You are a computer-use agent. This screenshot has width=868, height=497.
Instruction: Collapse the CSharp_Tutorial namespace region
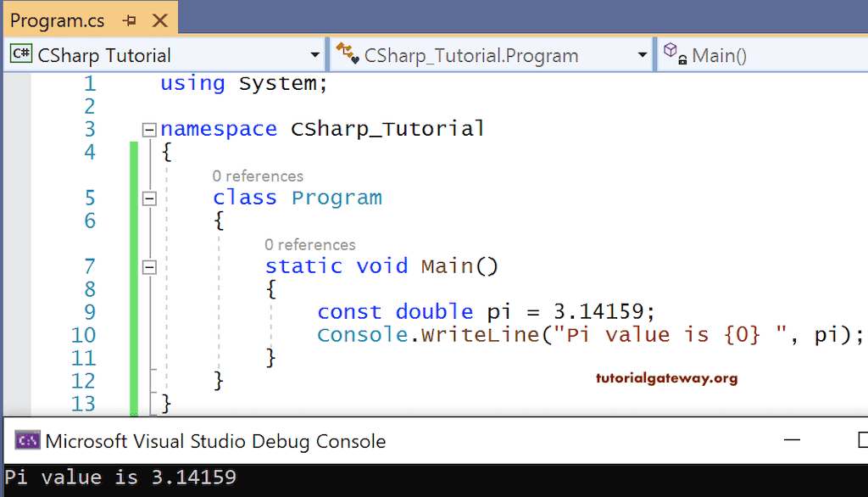[149, 129]
